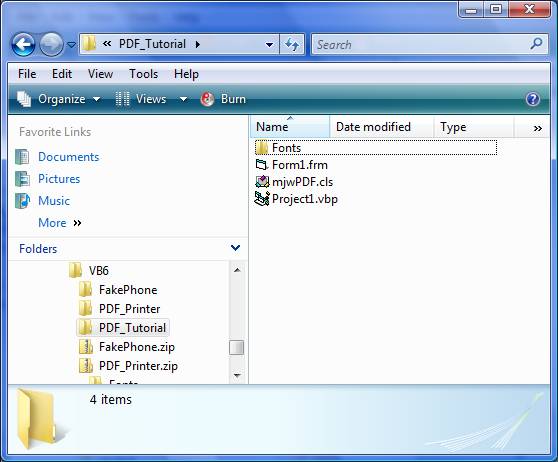This screenshot has width=558, height=462.
Task: Open the File menu
Action: click(27, 74)
